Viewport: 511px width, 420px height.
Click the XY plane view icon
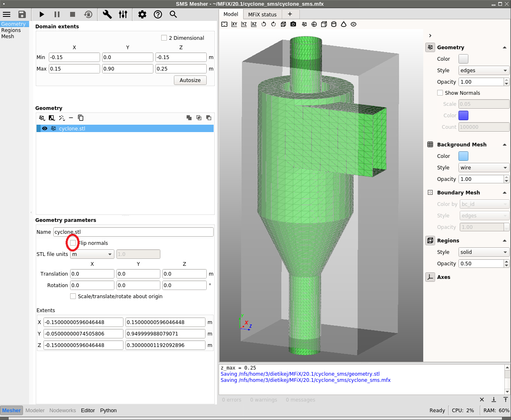pos(234,24)
